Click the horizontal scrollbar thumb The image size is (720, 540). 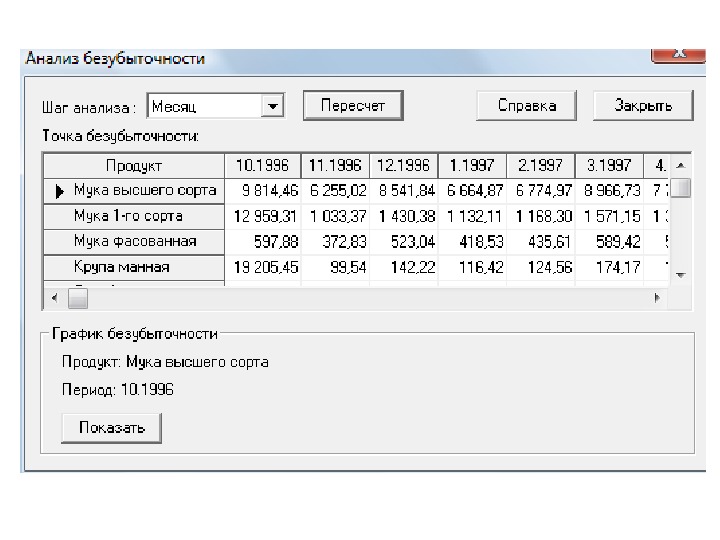pos(77,297)
